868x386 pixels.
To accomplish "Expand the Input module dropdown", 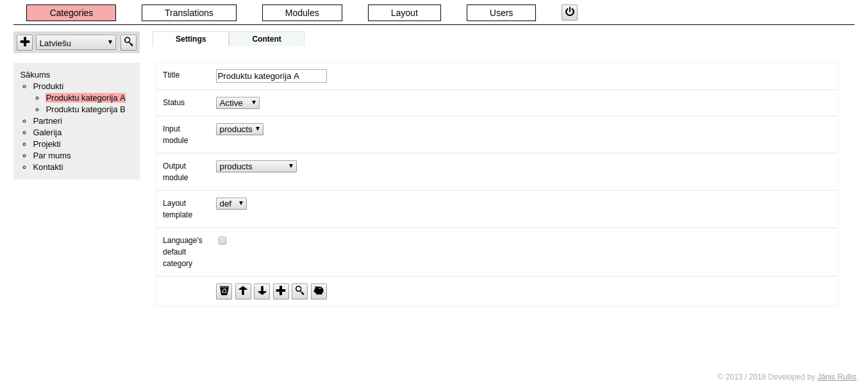I will (240, 129).
